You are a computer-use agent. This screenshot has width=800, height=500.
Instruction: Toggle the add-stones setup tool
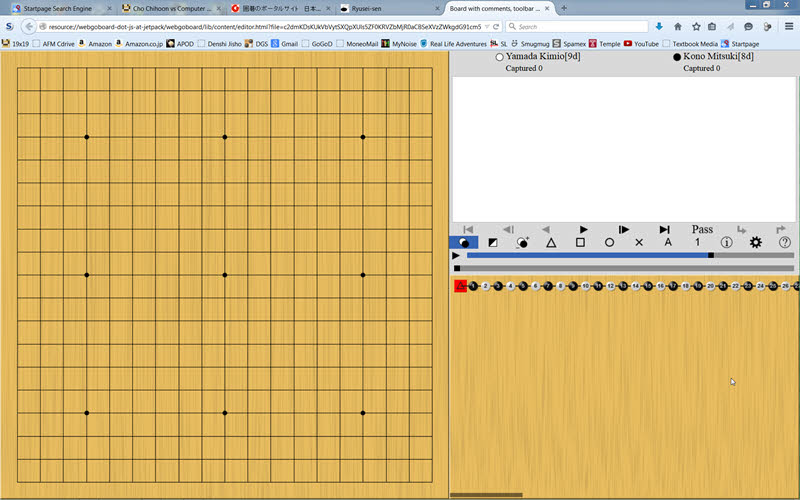(522, 242)
